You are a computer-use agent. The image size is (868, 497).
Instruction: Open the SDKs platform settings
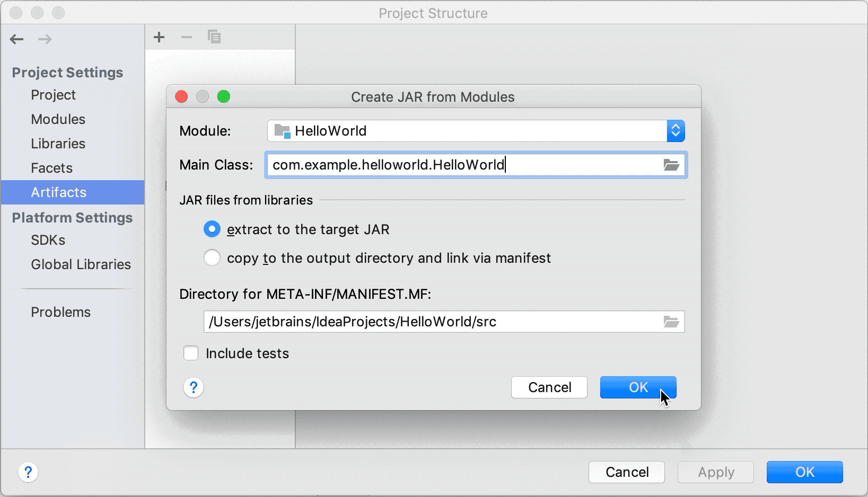[48, 240]
